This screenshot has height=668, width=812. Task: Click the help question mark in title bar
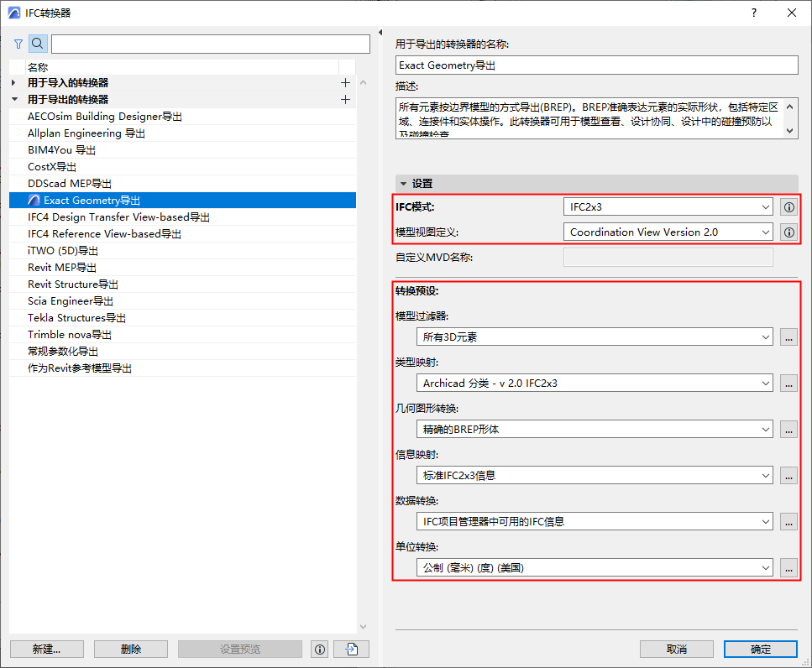coord(755,13)
